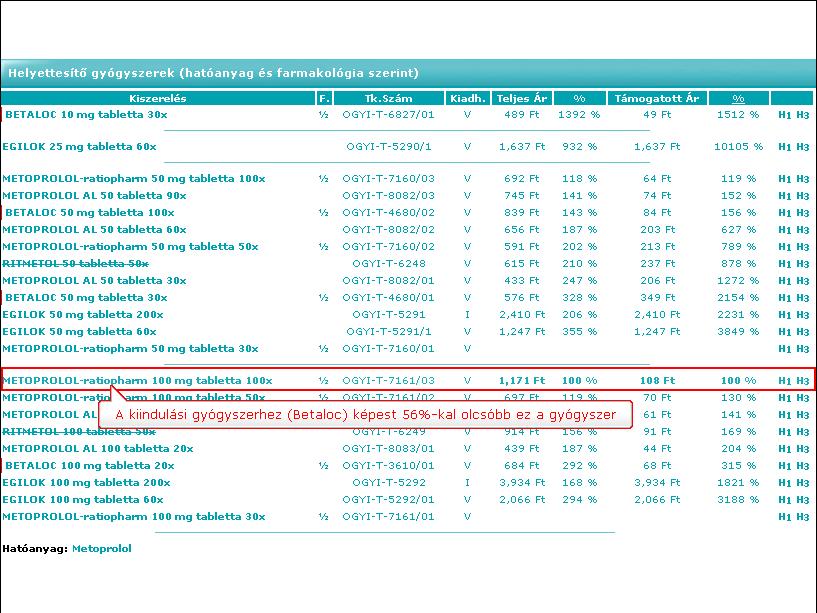Click H3 in METOPROLOL AL 100 tabletta 20x row
Image resolution: width=817 pixels, height=613 pixels.
802,449
